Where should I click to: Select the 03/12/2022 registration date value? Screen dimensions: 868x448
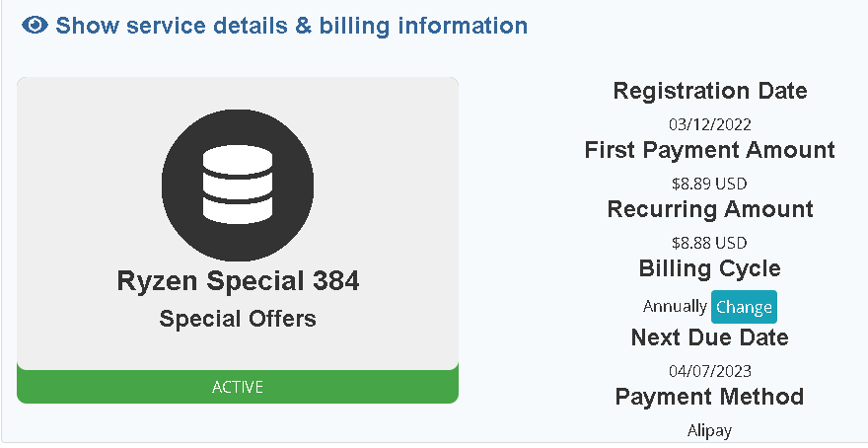click(710, 124)
